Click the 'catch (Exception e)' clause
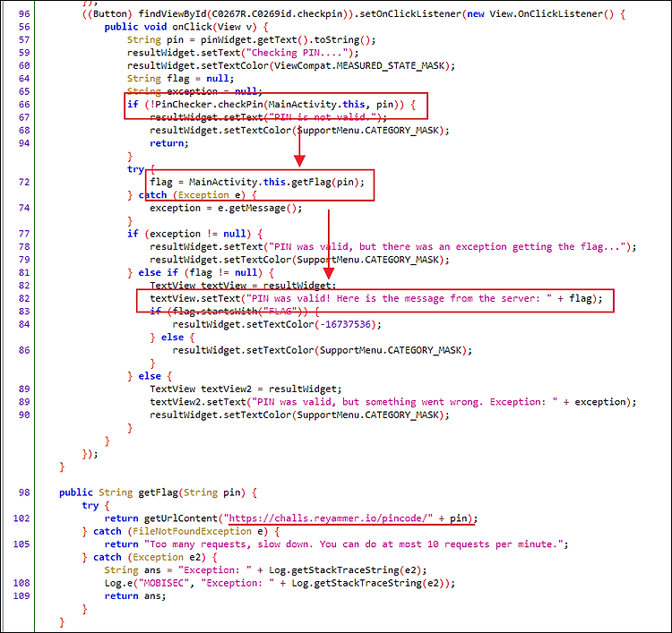 pos(198,195)
